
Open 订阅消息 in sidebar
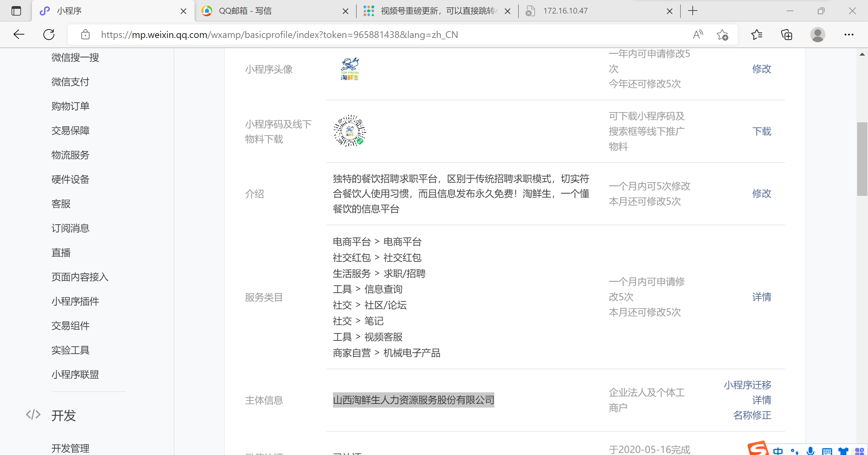(x=71, y=228)
